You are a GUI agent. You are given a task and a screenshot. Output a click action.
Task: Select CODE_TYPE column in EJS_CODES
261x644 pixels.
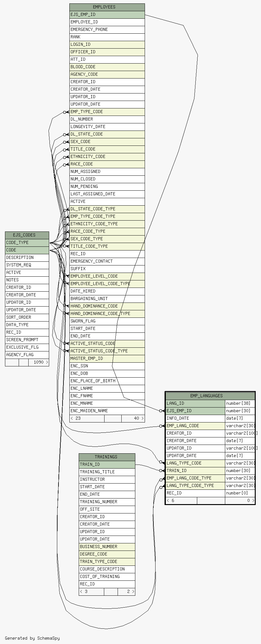point(27,243)
